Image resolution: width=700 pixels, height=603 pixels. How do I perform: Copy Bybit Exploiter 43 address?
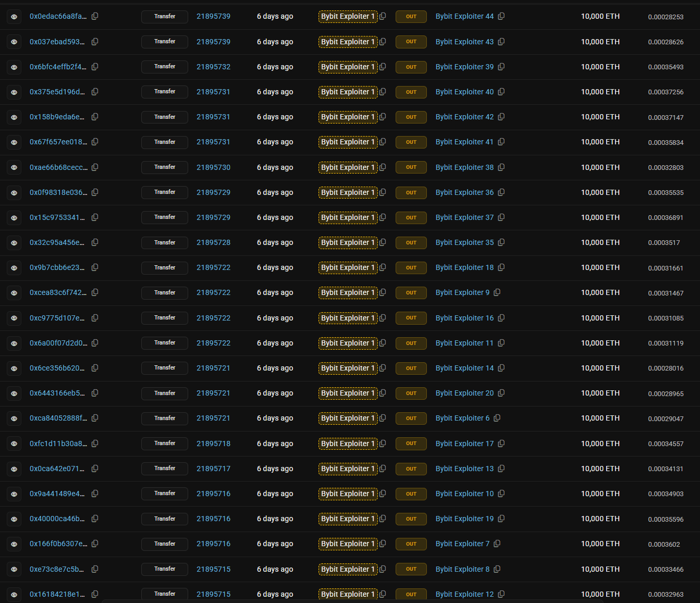(x=501, y=42)
